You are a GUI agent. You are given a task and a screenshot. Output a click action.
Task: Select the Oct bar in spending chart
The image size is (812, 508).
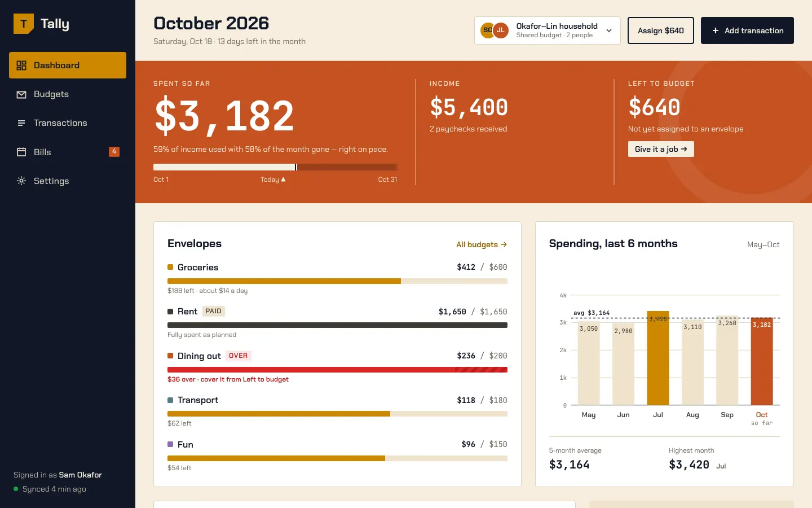point(762,361)
